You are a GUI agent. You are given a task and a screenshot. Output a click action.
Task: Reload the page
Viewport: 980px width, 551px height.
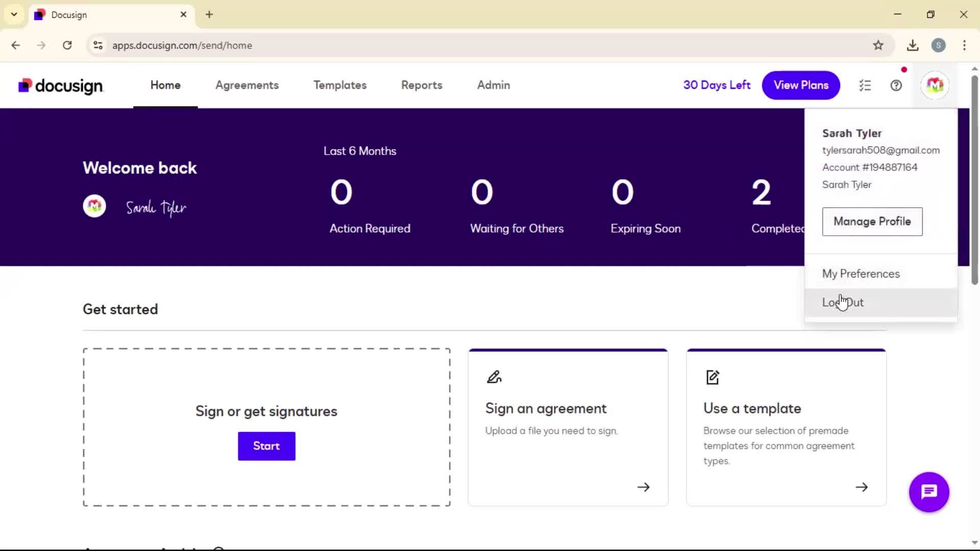[x=67, y=45]
